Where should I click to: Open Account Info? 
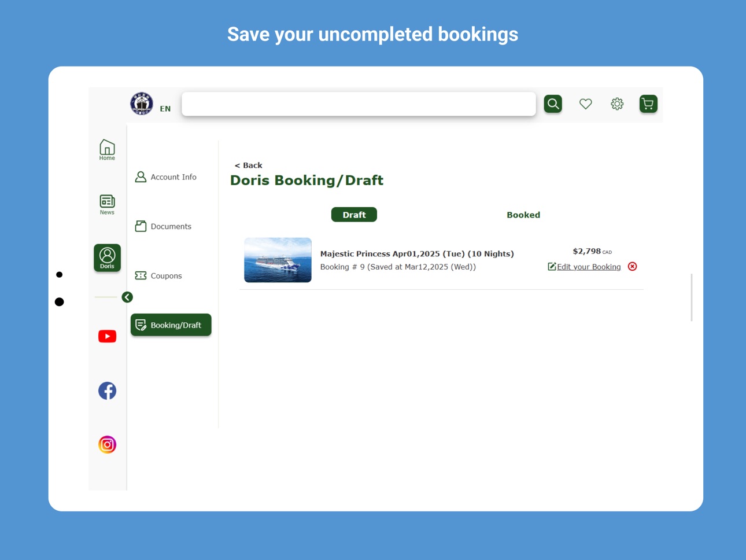166,177
